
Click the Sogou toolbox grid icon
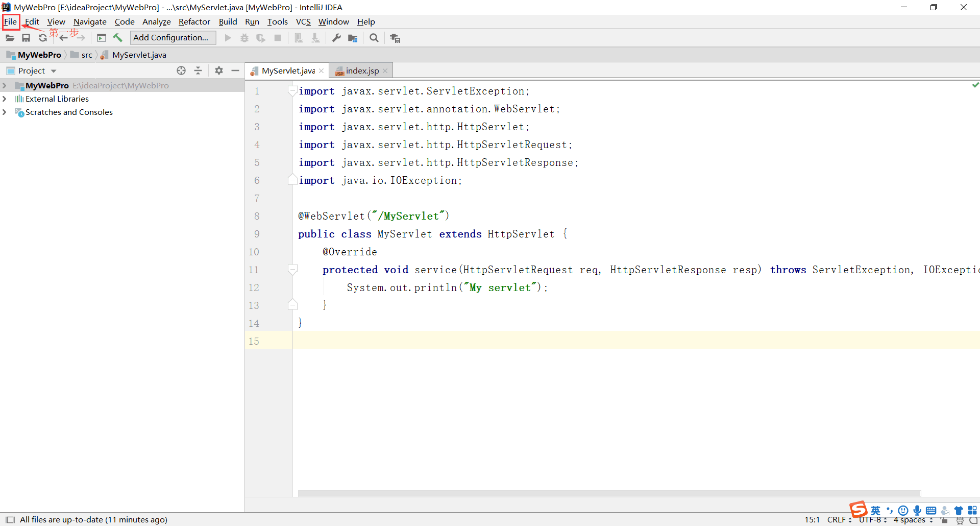tap(972, 510)
